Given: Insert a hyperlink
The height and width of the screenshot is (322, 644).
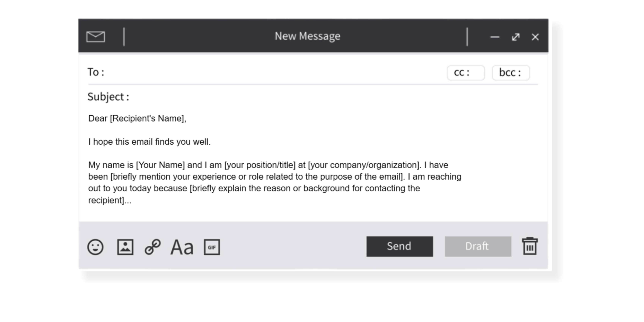Looking at the screenshot, I should pyautogui.click(x=153, y=247).
